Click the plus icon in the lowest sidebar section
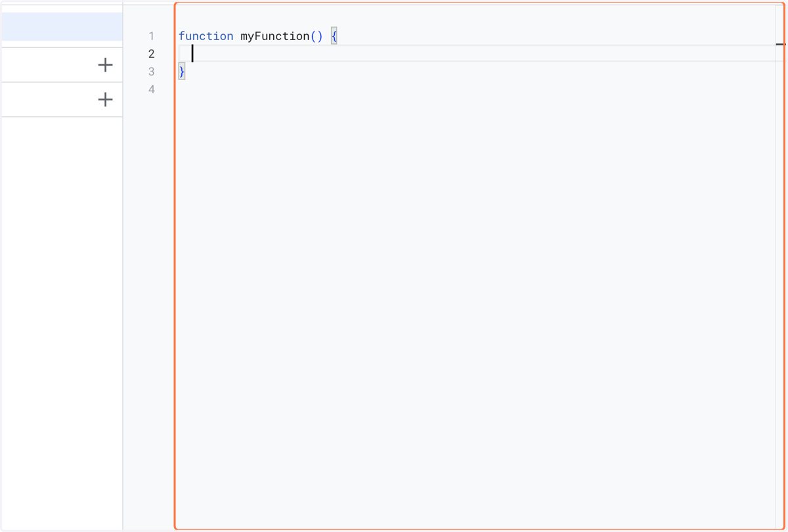The image size is (788, 532). [105, 100]
